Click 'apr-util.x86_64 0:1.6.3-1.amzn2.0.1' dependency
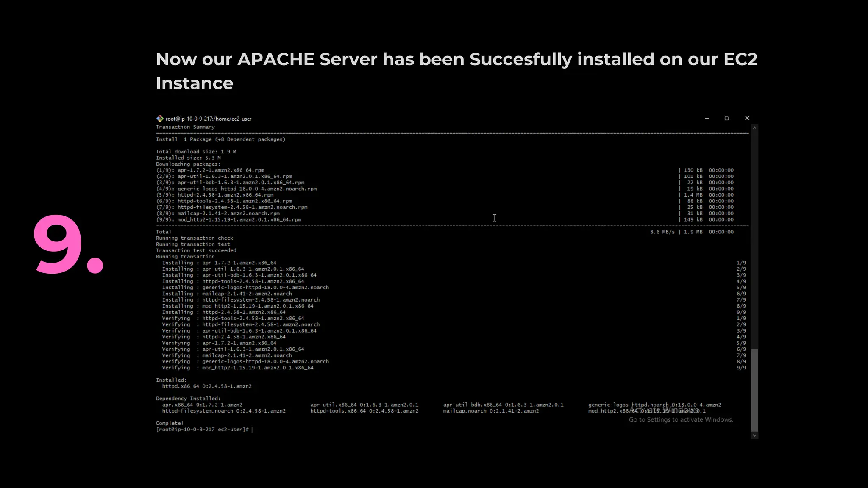Viewport: 868px width, 488px height. pyautogui.click(x=364, y=405)
